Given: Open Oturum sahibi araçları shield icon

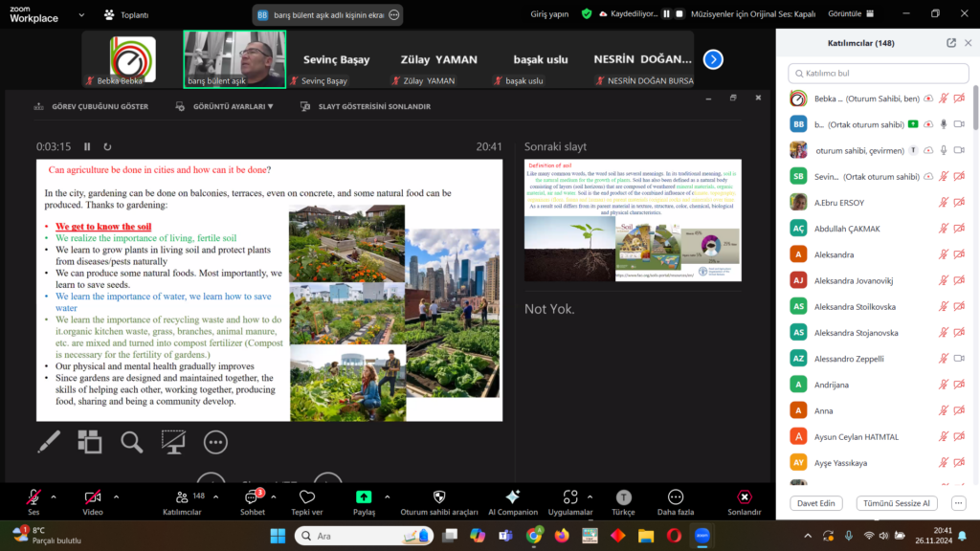Looking at the screenshot, I should point(438,497).
